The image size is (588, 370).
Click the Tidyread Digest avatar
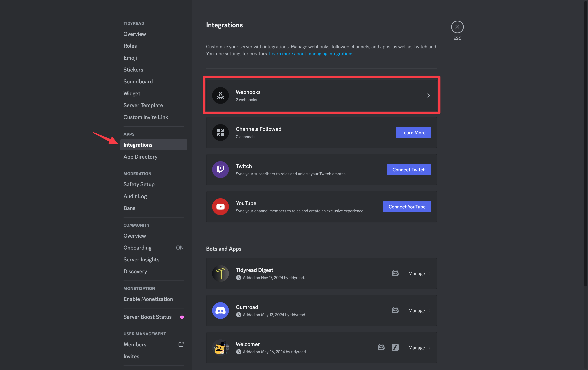coord(220,274)
